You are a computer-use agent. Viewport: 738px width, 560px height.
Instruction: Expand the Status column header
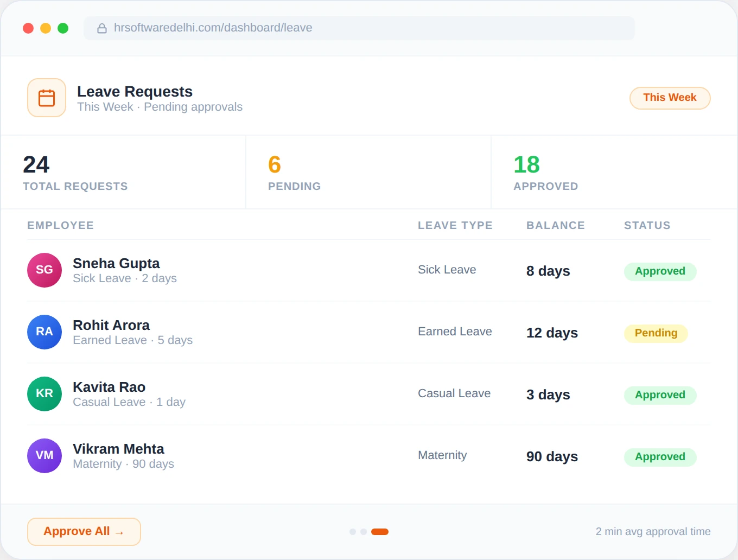click(x=647, y=225)
